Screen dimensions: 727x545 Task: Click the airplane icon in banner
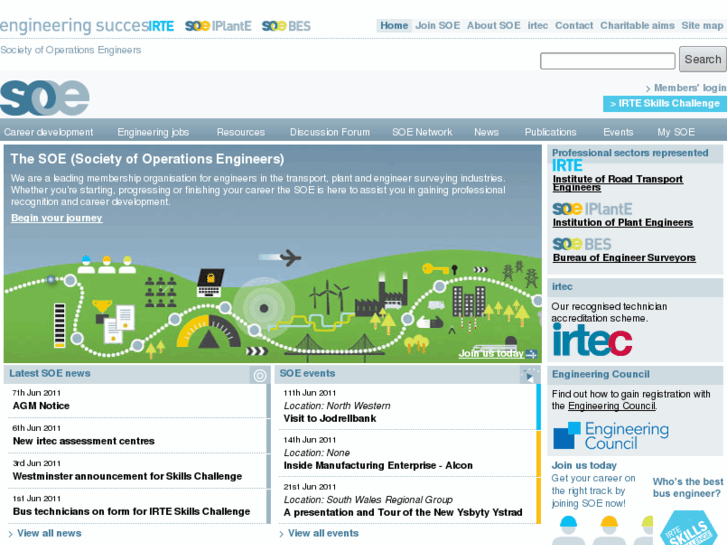click(x=290, y=257)
